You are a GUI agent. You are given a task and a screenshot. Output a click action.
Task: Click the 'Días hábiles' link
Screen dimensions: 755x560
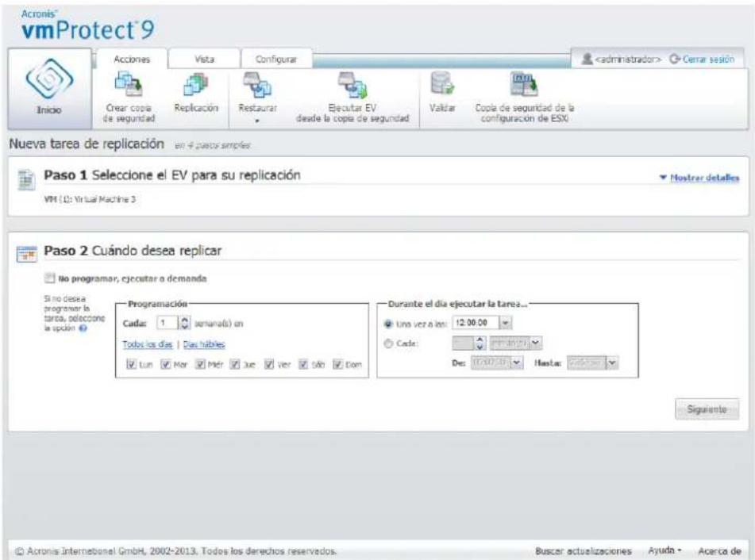click(x=204, y=344)
